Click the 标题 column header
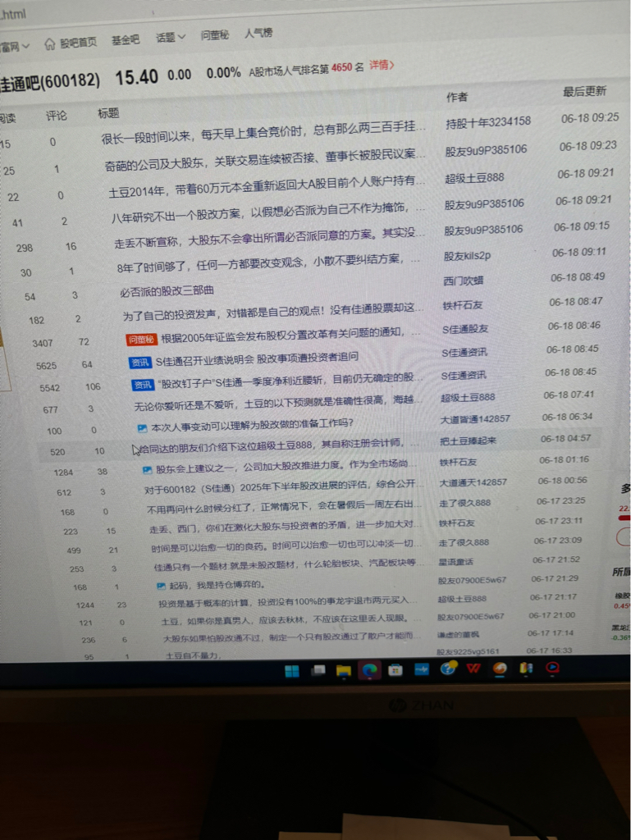Image resolution: width=631 pixels, height=840 pixels. [108, 113]
